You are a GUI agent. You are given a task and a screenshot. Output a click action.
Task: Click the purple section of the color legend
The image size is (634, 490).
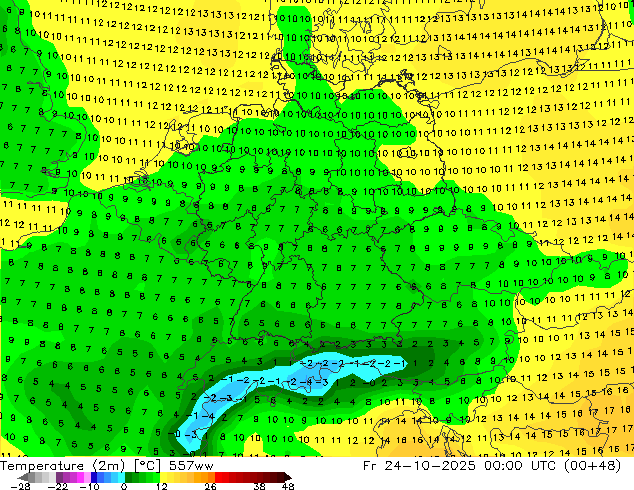click(73, 477)
